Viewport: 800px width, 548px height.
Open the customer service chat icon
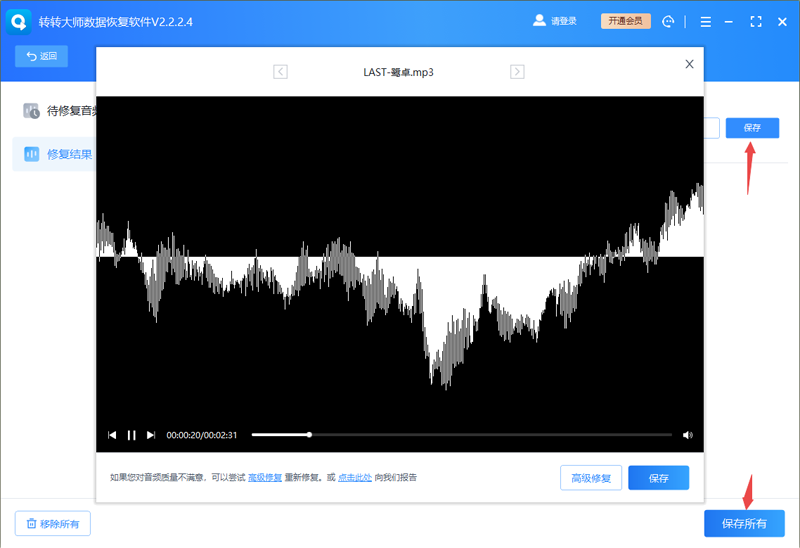(x=668, y=21)
